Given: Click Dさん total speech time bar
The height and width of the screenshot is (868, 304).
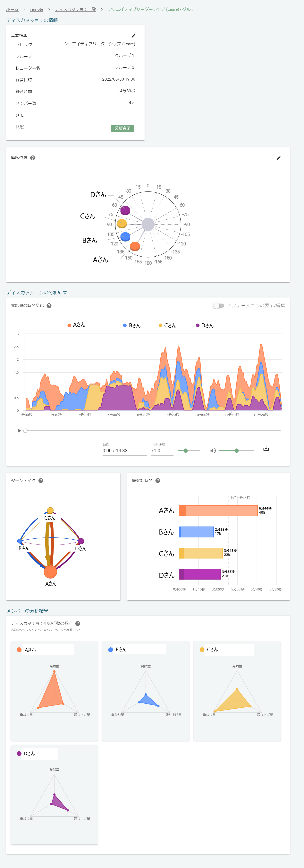Looking at the screenshot, I should click(200, 574).
